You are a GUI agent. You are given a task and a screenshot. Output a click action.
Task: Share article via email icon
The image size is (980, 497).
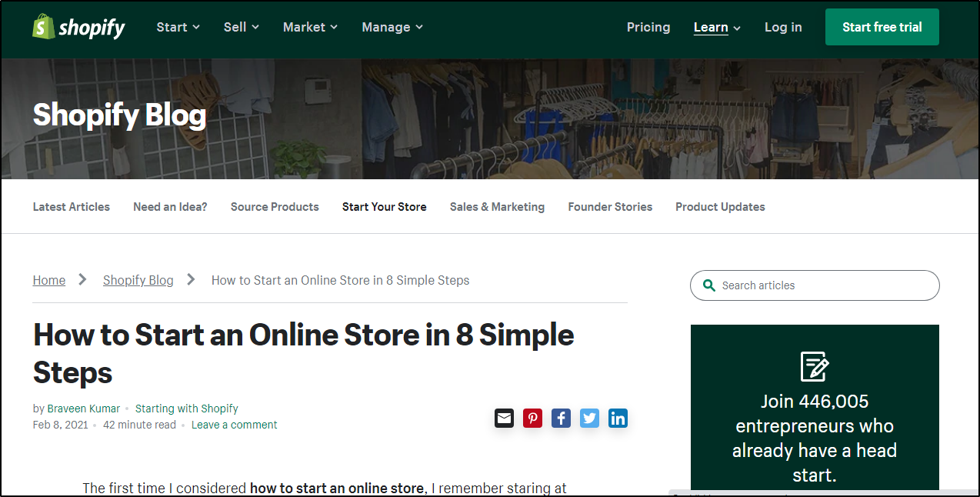pyautogui.click(x=504, y=418)
